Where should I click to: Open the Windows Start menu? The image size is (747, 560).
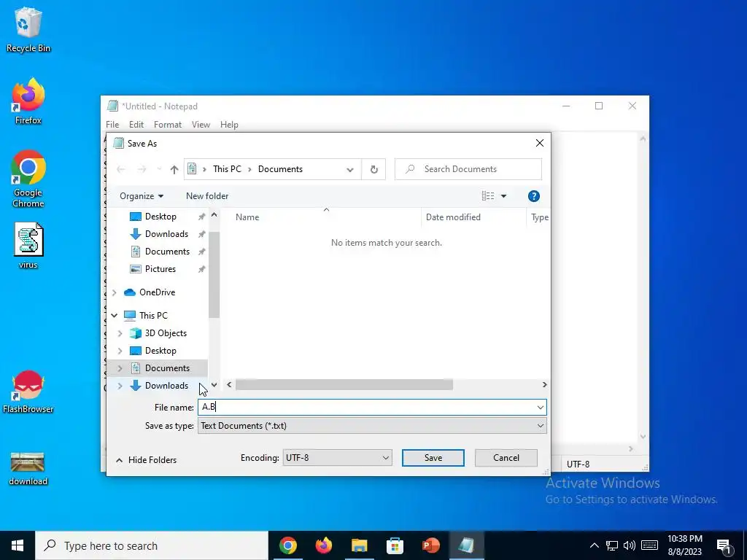[x=18, y=545]
